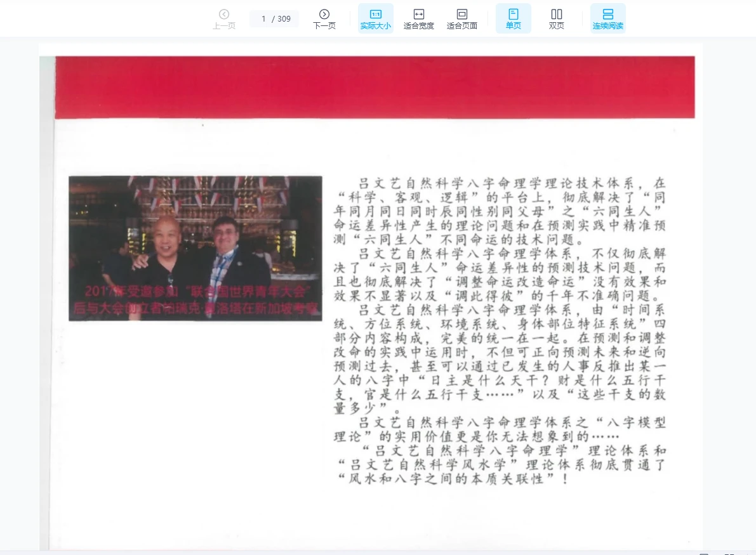Click the gray left margin of page

tap(47, 304)
